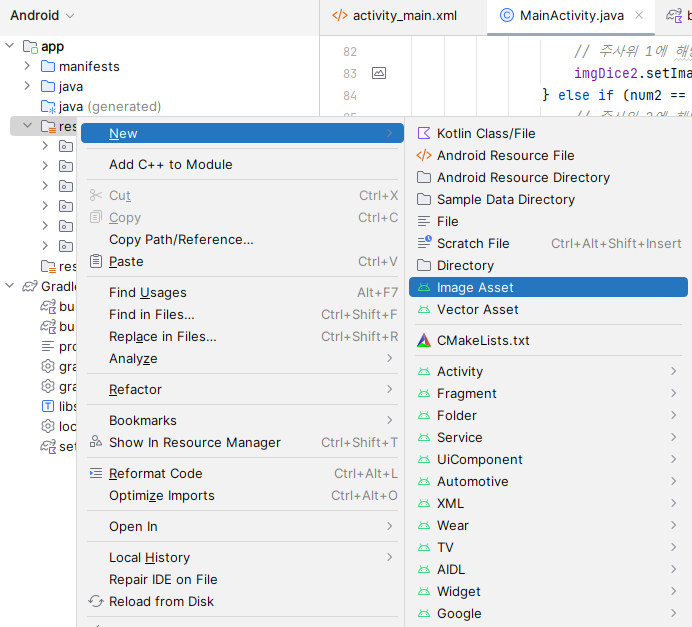Click the Kotlin Class/File icon

424,133
